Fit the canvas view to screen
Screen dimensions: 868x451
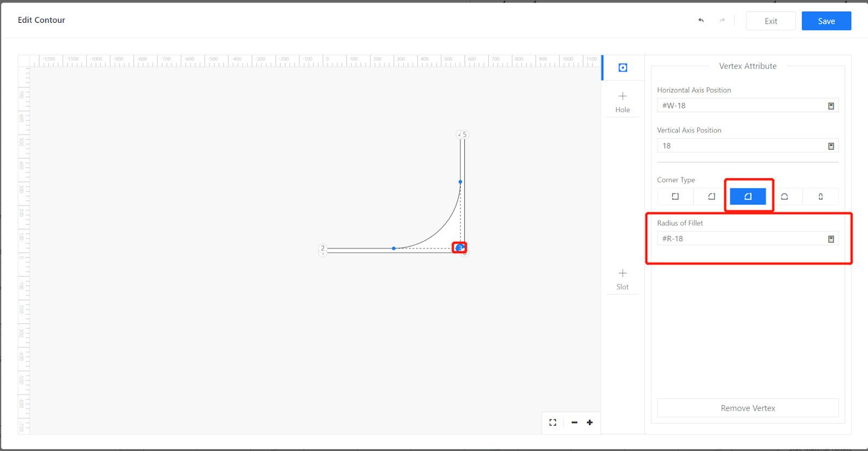553,422
